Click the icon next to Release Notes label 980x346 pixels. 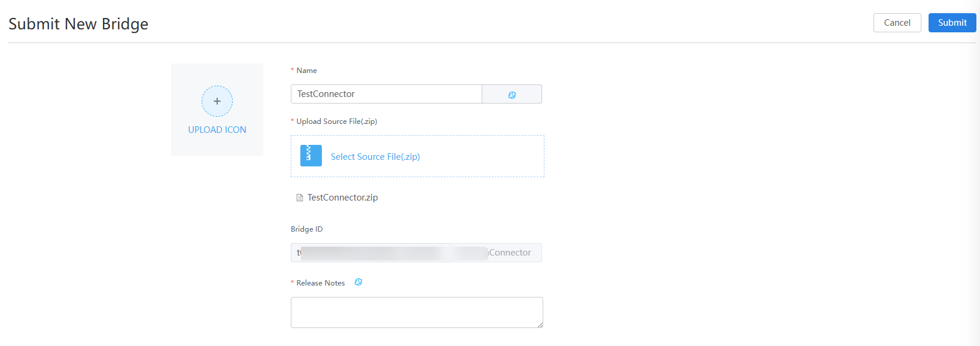point(358,283)
